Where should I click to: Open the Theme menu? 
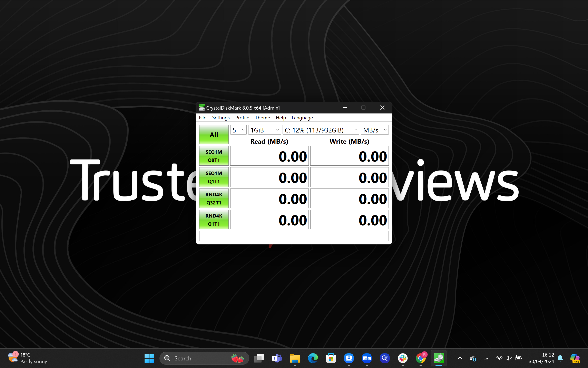coord(262,118)
